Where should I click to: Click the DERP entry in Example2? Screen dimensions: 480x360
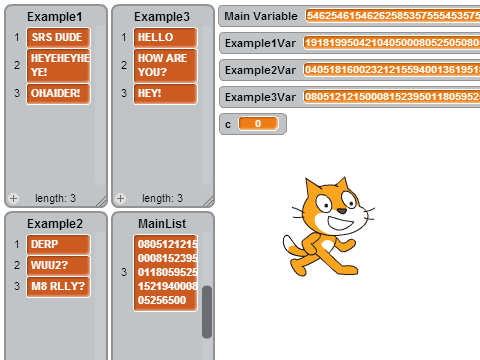pyautogui.click(x=58, y=244)
